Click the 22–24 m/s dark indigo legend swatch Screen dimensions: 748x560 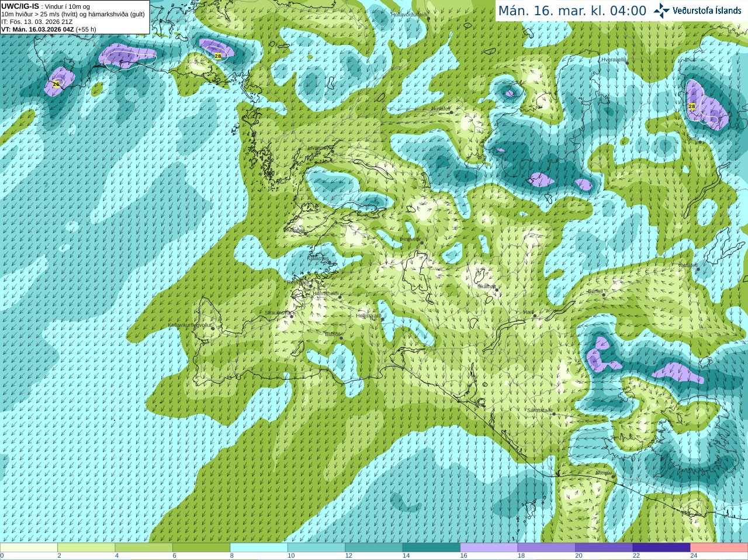tap(662, 548)
